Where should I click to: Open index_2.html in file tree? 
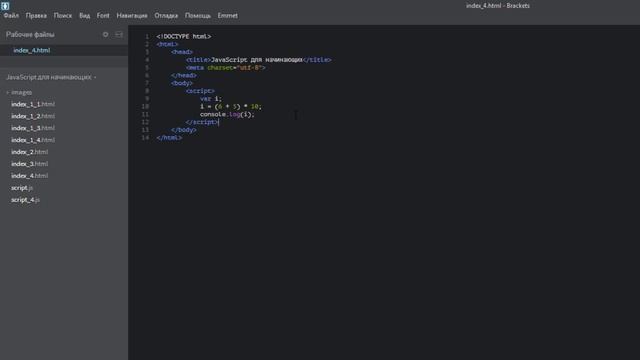[x=29, y=152]
